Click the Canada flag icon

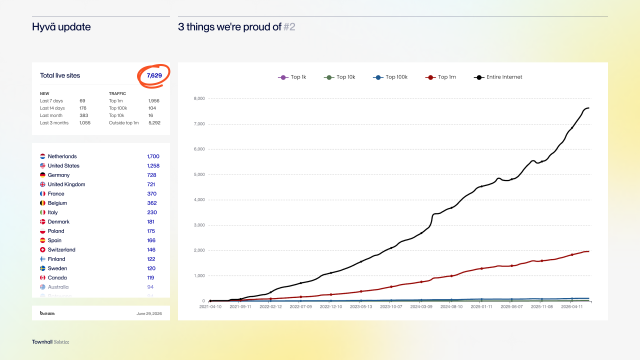[42, 278]
